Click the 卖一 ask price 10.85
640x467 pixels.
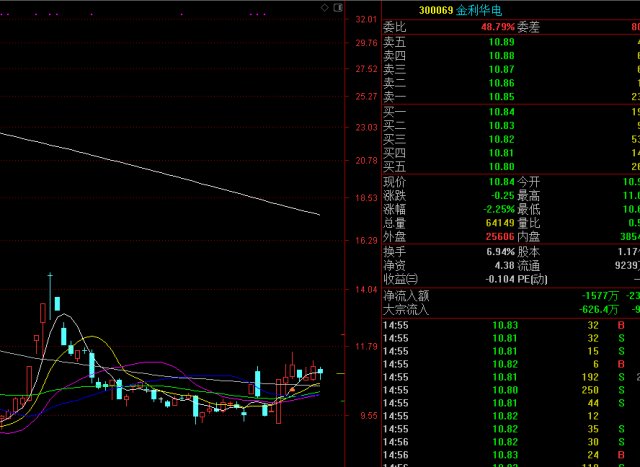[502, 96]
